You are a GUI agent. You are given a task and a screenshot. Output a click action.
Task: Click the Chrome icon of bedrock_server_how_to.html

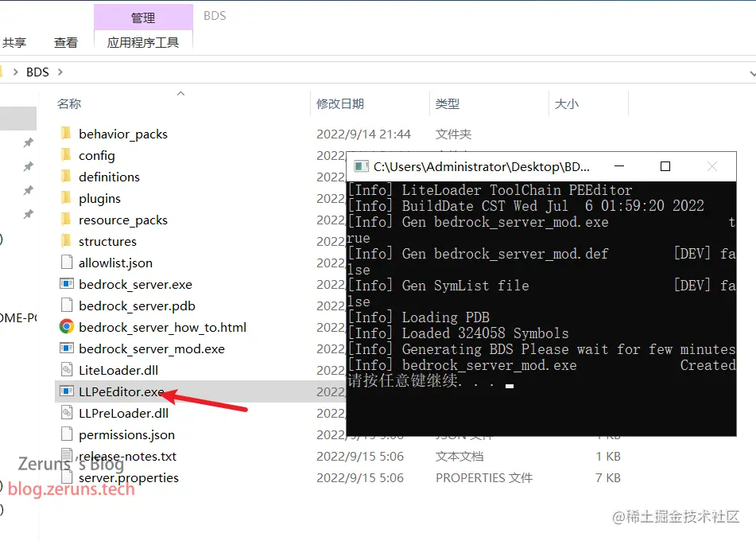pyautogui.click(x=67, y=327)
